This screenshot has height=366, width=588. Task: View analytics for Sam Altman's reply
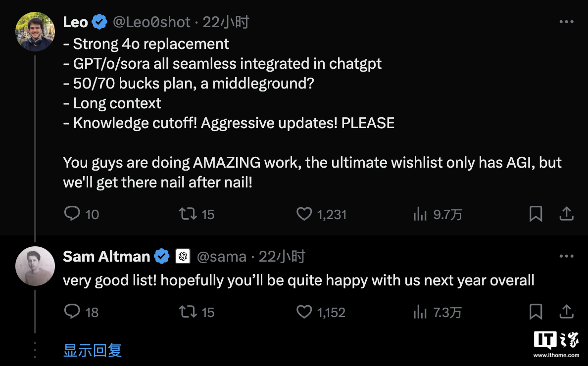(x=420, y=312)
